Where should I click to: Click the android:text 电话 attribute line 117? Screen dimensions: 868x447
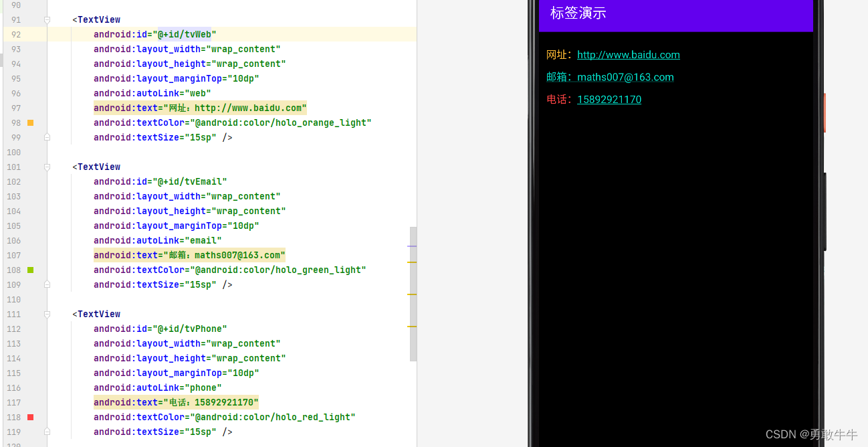176,403
